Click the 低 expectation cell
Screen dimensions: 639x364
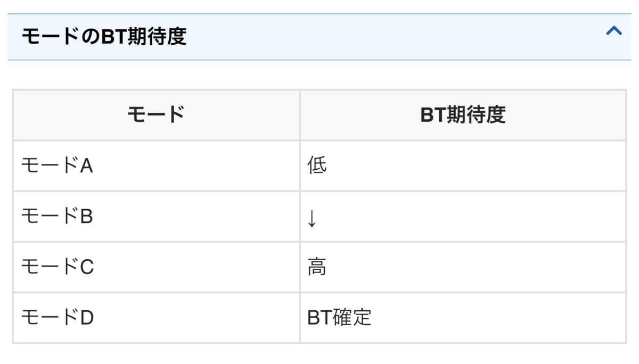[x=463, y=166]
